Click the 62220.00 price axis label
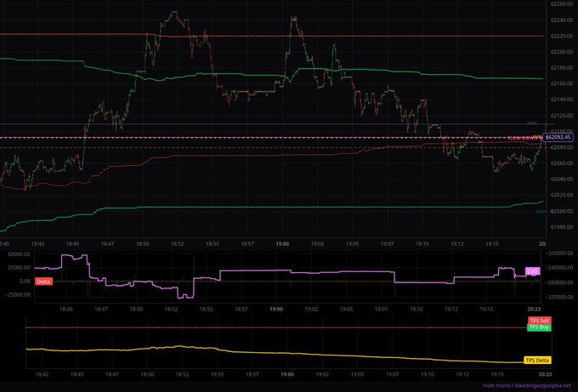 (561, 37)
